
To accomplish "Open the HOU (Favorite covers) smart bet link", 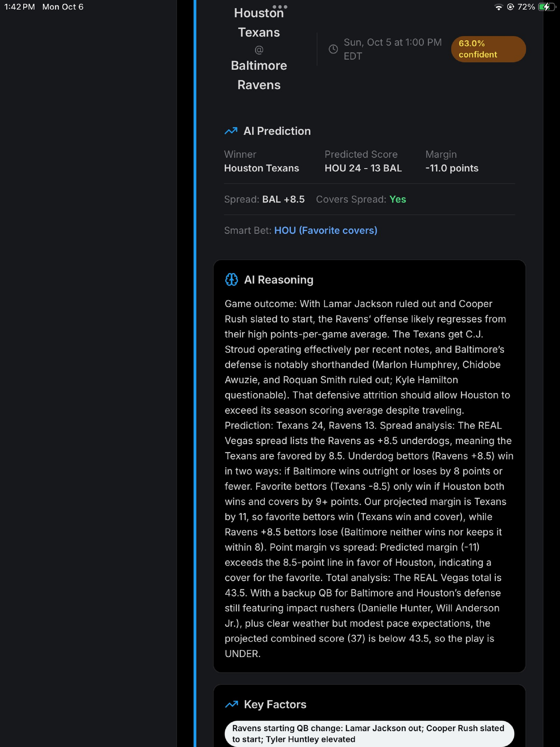I will click(x=326, y=230).
